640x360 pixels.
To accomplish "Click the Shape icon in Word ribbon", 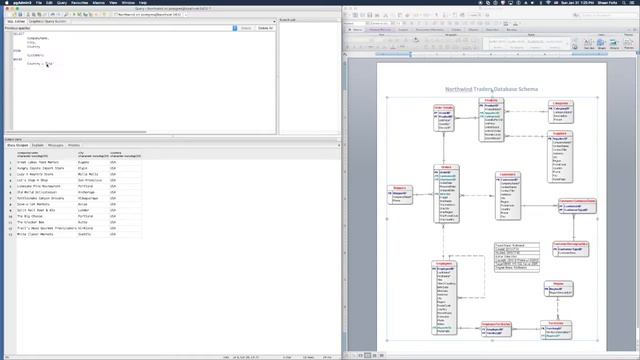I will tap(601, 44).
